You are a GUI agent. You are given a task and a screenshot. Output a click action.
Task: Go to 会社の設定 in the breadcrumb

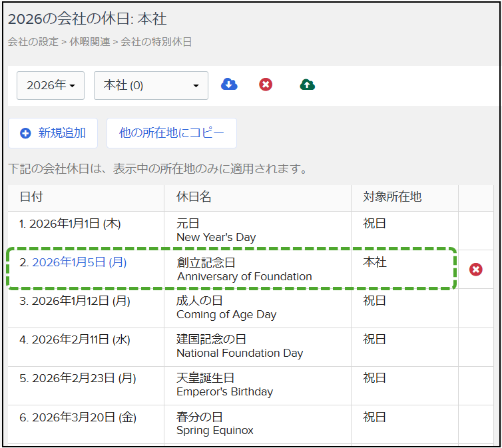tap(33, 42)
